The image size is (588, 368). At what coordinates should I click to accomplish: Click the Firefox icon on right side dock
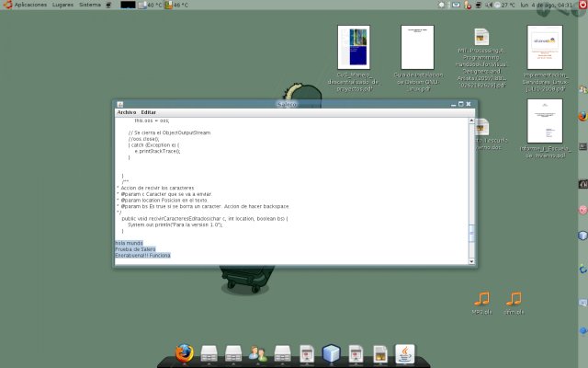582,116
